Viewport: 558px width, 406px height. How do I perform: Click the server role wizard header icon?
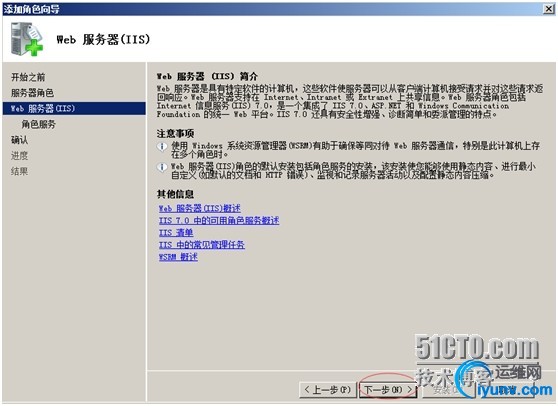point(27,39)
